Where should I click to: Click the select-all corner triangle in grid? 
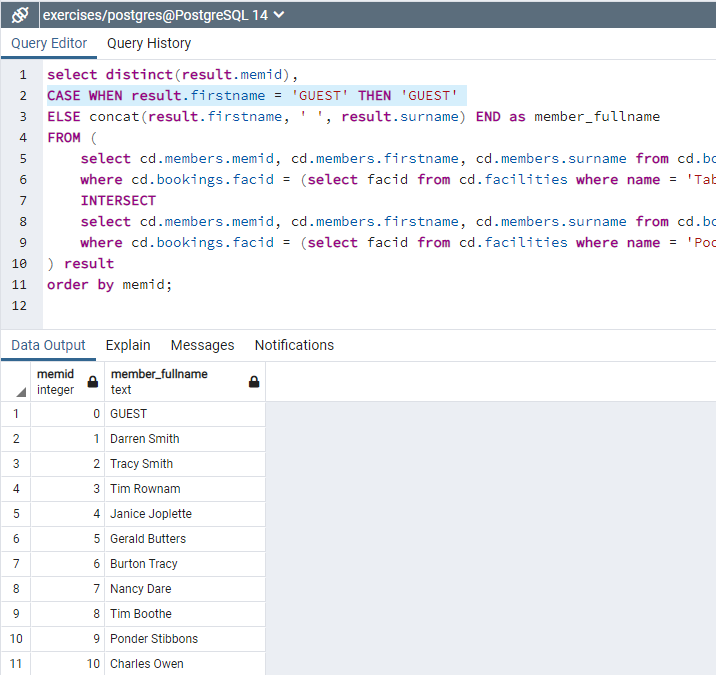click(x=21, y=392)
